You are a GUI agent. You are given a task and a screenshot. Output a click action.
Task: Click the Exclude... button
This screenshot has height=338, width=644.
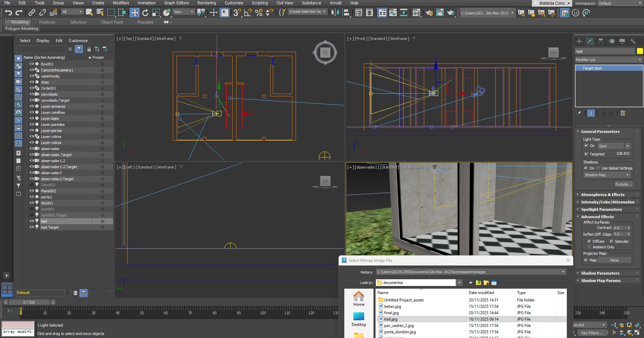tap(624, 184)
